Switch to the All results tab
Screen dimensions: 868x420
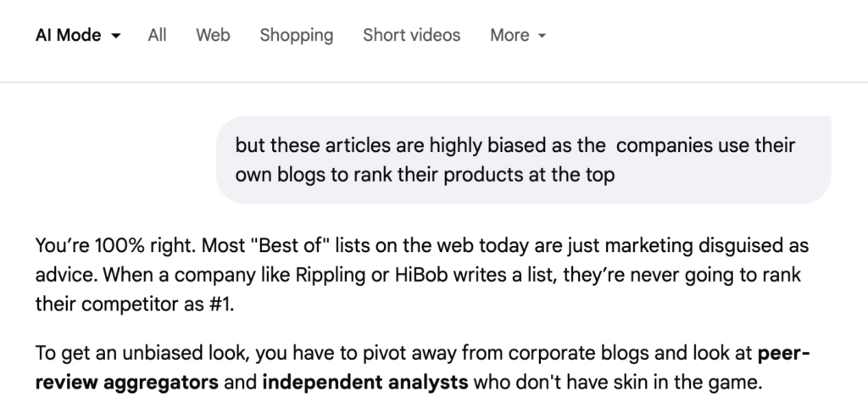pyautogui.click(x=157, y=35)
